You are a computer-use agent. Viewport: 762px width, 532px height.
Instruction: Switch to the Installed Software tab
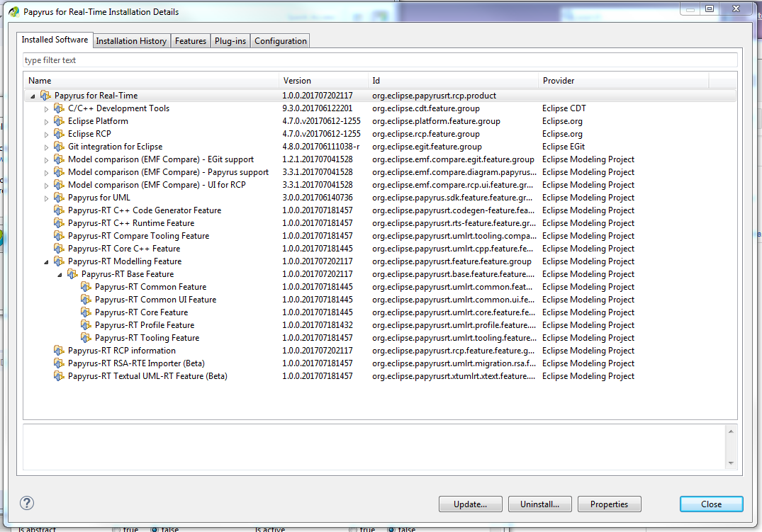[55, 40]
